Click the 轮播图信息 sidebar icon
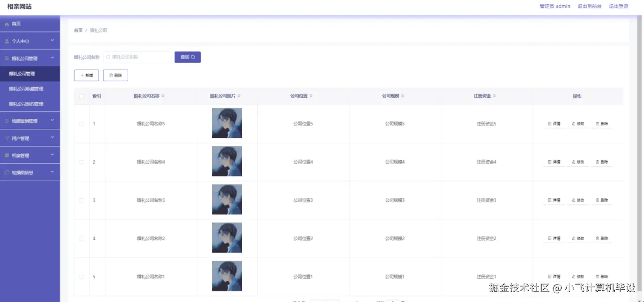 click(x=7, y=173)
